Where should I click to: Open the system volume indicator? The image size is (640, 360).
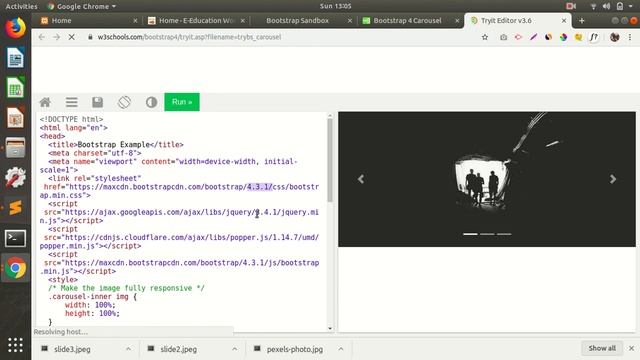(x=607, y=6)
